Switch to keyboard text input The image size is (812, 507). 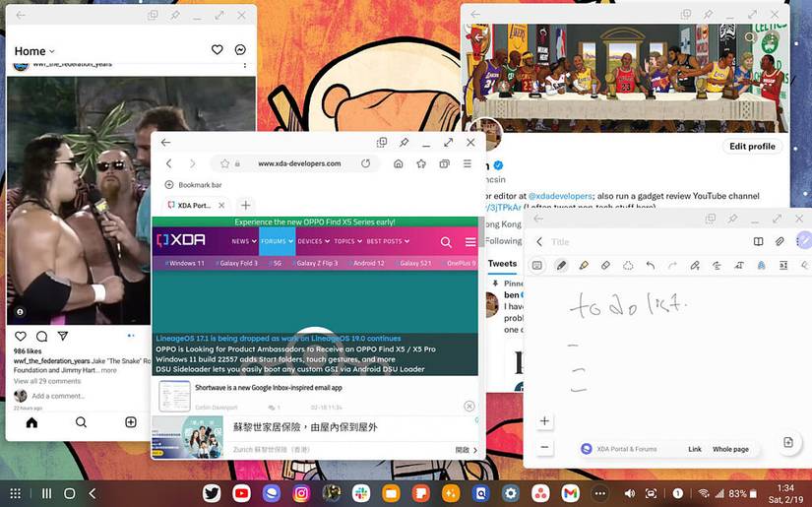click(x=537, y=265)
